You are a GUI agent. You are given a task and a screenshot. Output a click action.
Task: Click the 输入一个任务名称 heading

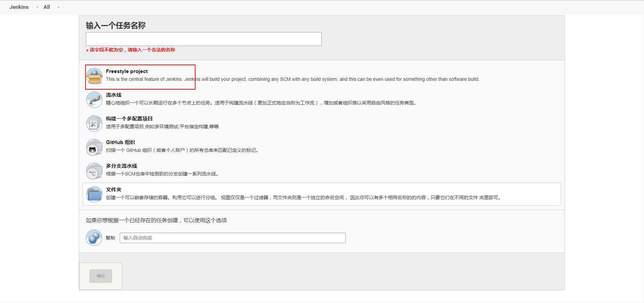[x=116, y=25]
